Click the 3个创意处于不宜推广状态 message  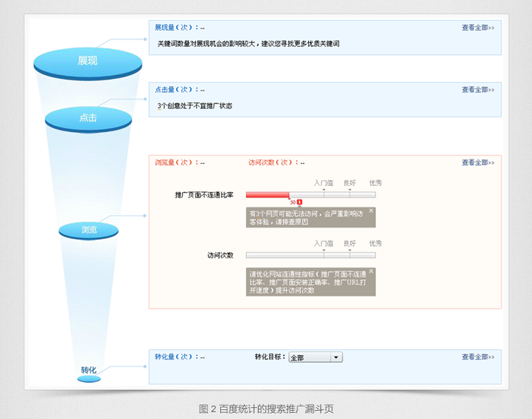(x=194, y=106)
